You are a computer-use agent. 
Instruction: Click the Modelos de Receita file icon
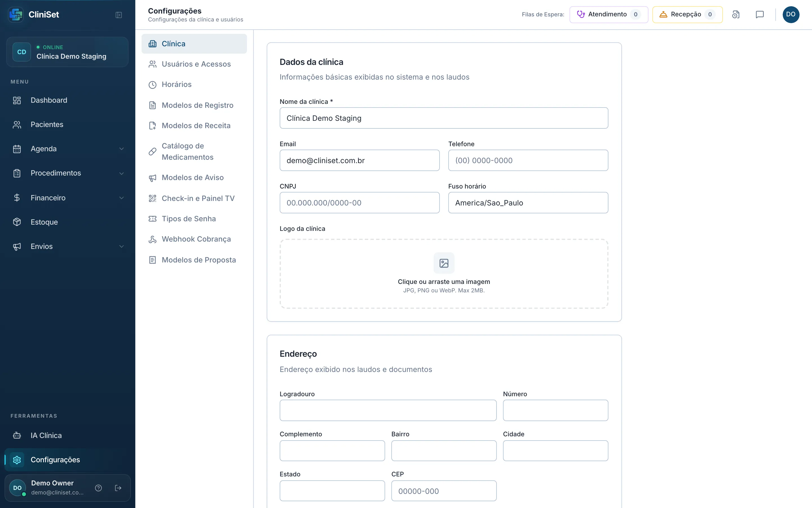(x=152, y=126)
